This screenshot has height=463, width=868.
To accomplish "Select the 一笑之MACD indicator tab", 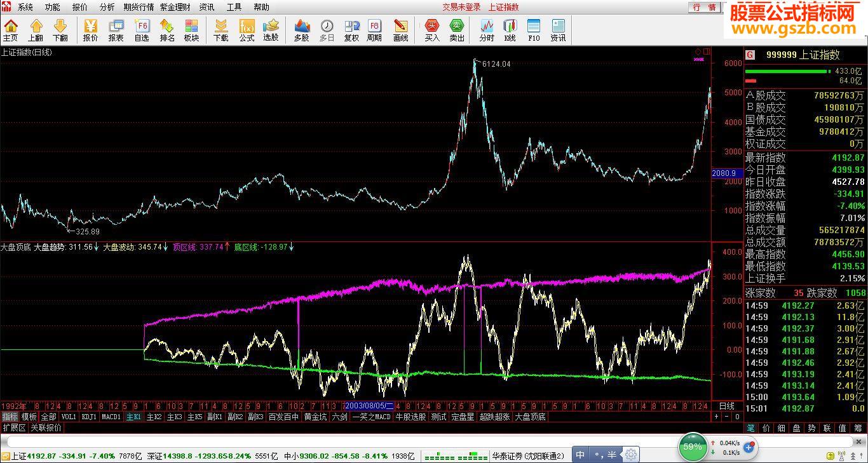I will (x=372, y=417).
